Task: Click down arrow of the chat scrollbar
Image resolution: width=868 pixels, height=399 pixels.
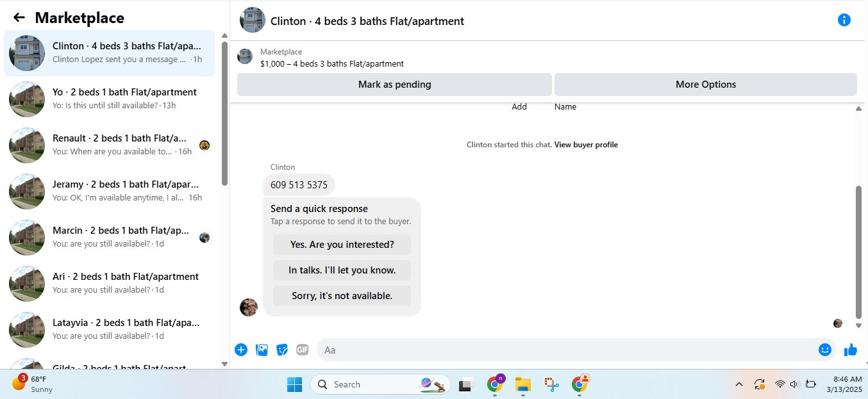Action: click(x=859, y=325)
